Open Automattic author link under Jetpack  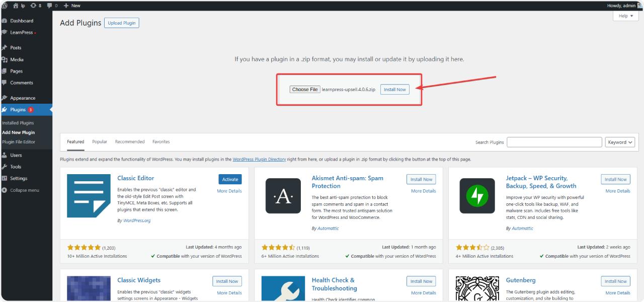523,229
